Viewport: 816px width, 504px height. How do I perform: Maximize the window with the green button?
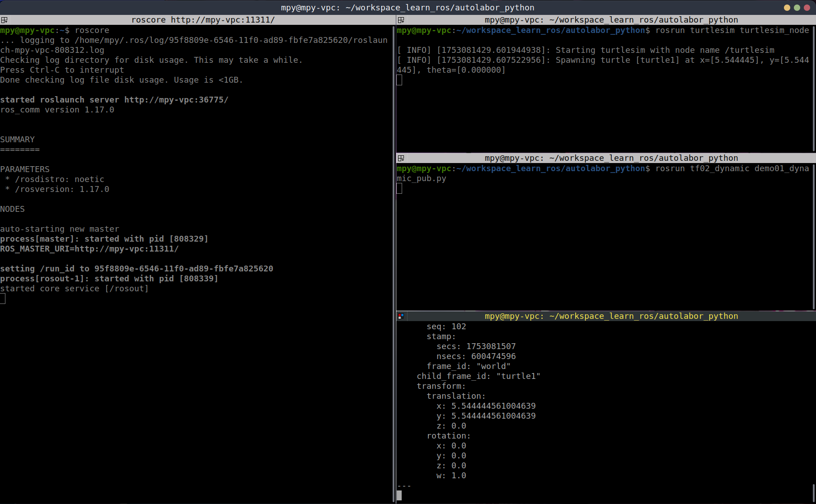click(797, 8)
